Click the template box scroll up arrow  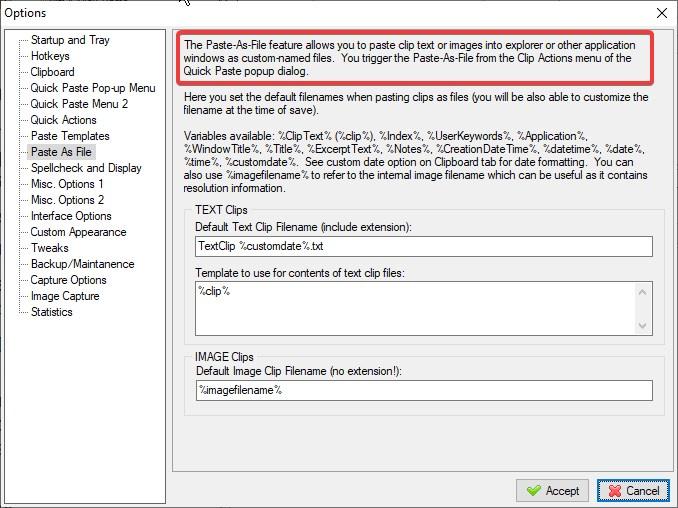pos(643,292)
